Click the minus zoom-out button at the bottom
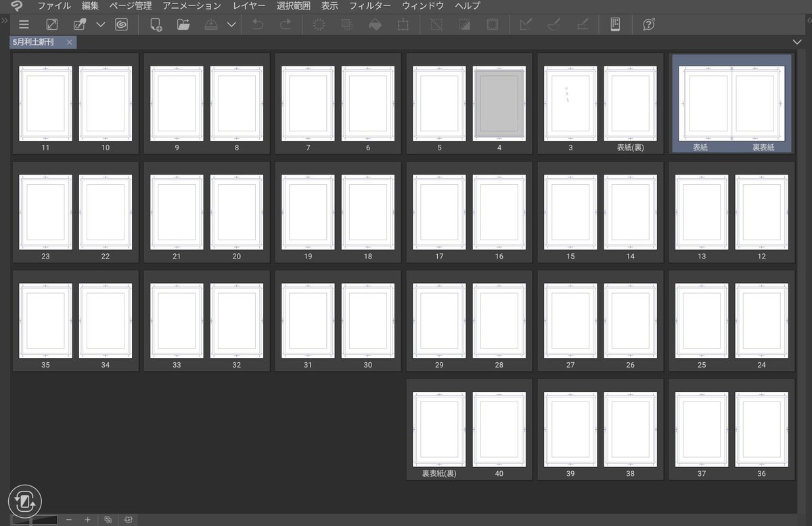812x526 pixels. click(x=69, y=519)
